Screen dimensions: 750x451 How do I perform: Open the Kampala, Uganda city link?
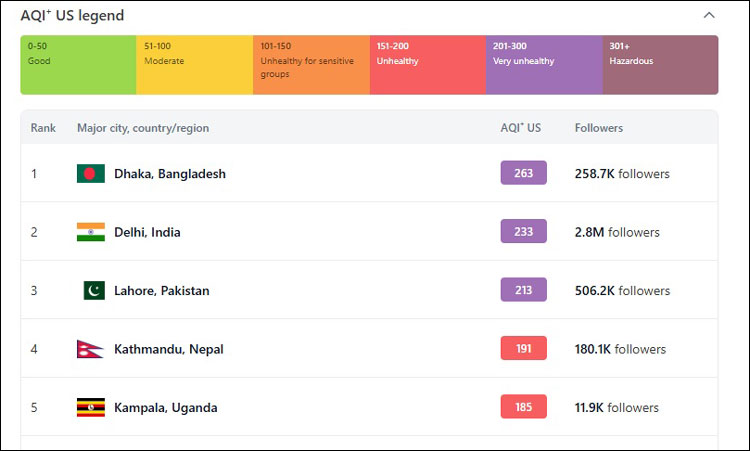click(x=166, y=408)
